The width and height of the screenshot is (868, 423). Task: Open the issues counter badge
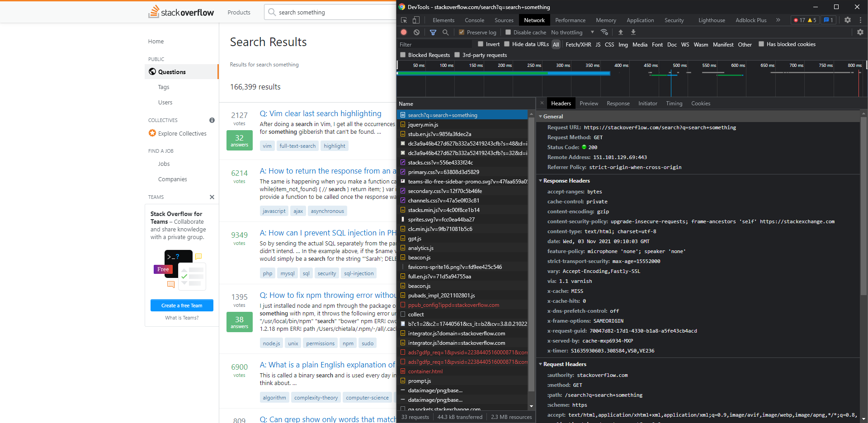click(x=828, y=20)
